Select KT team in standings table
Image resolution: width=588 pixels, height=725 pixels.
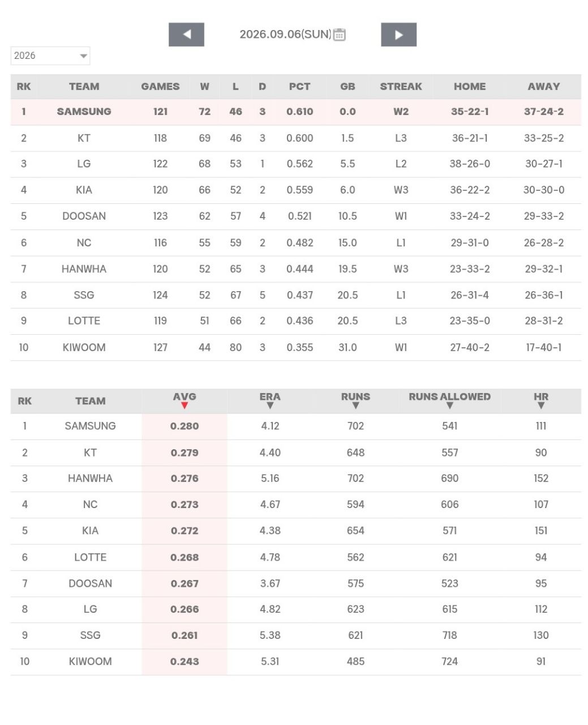84,138
